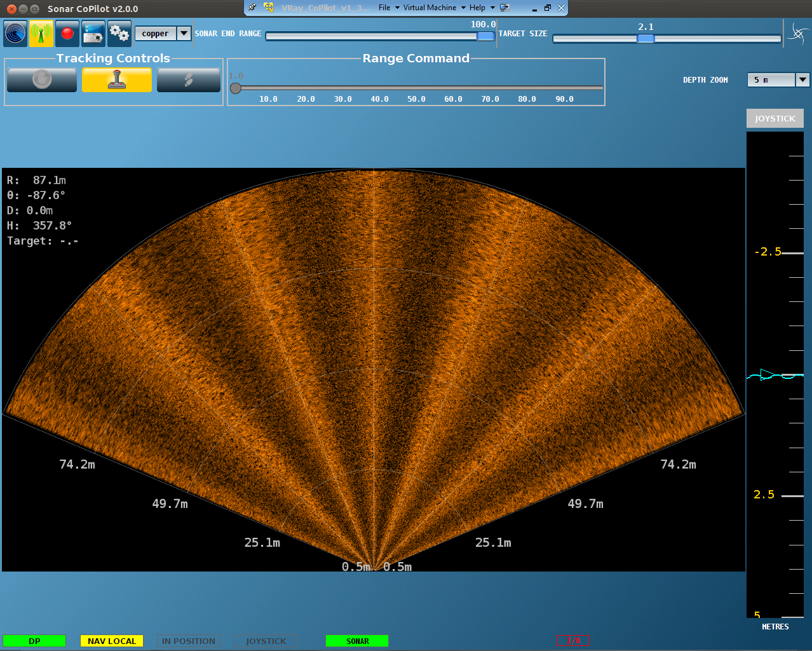Click the stop hand tracking button
This screenshot has width=812, height=651.
[42, 80]
